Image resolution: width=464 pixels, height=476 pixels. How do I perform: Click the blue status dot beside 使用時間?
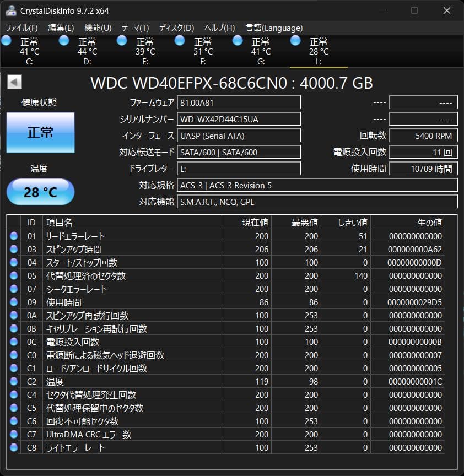tap(14, 302)
